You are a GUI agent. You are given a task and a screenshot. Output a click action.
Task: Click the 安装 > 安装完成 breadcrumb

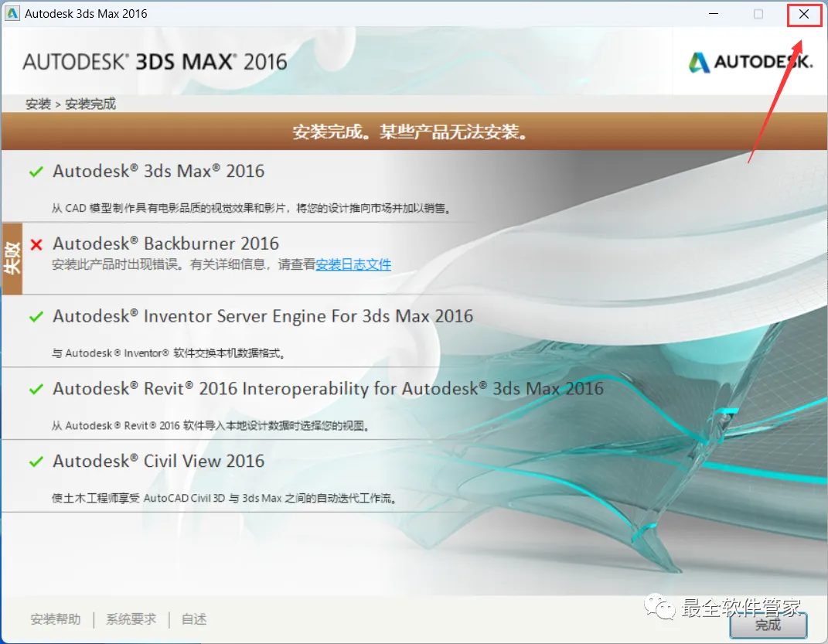[71, 104]
